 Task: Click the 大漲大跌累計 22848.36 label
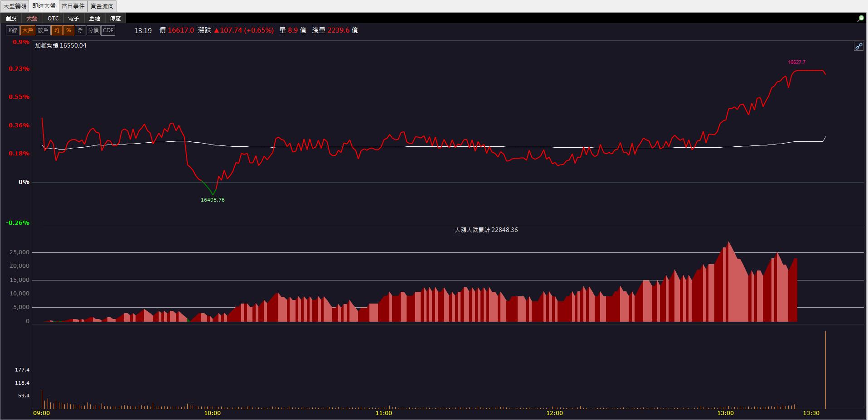486,230
